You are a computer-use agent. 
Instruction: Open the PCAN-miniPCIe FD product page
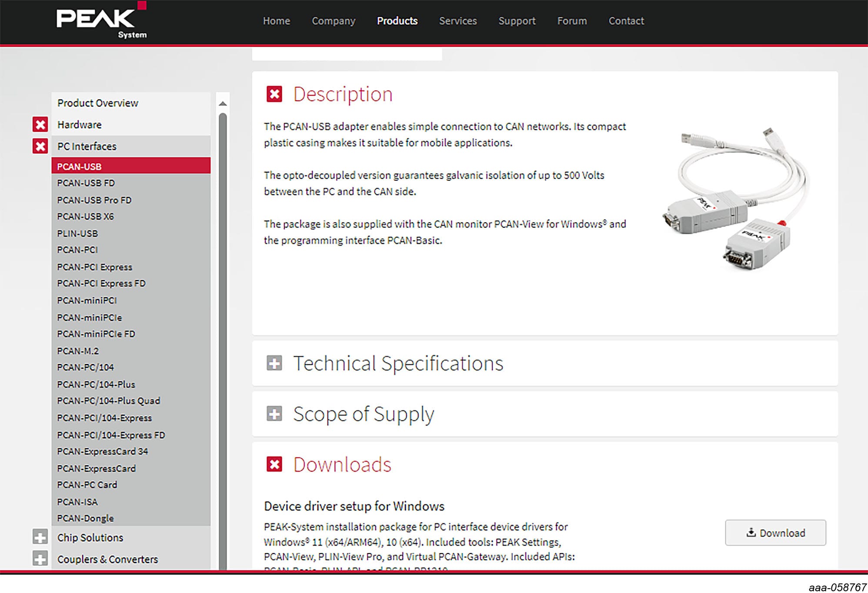click(x=96, y=334)
